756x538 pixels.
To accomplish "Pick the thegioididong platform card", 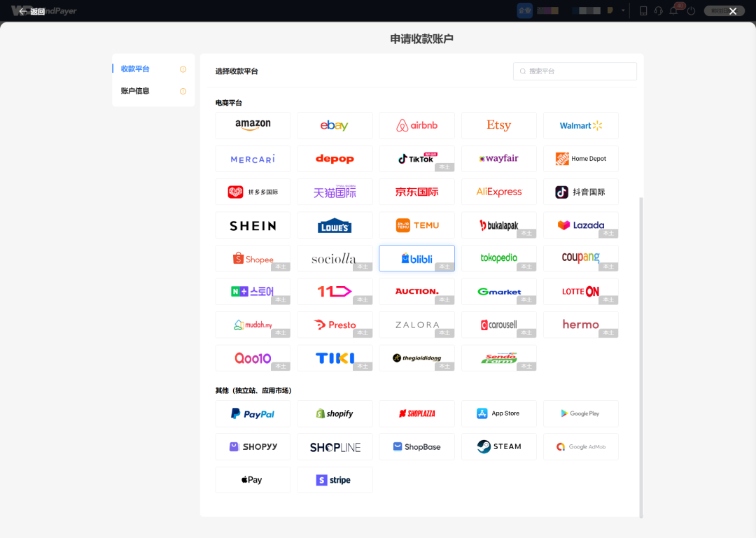I will [x=416, y=358].
